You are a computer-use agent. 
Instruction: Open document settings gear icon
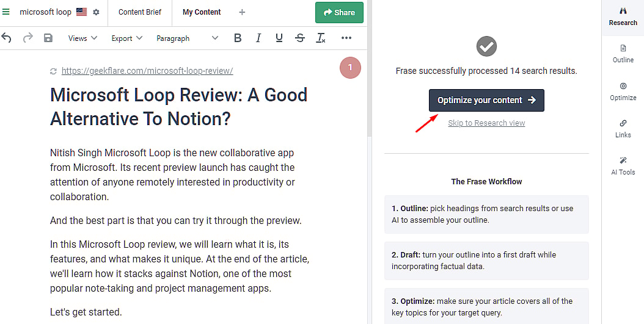96,12
